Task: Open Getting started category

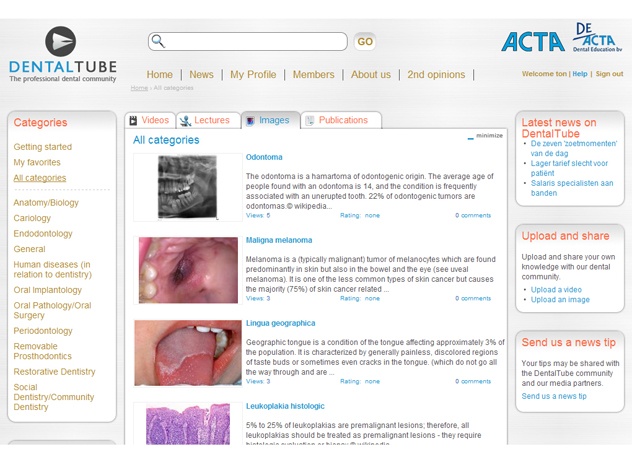Action: point(43,147)
